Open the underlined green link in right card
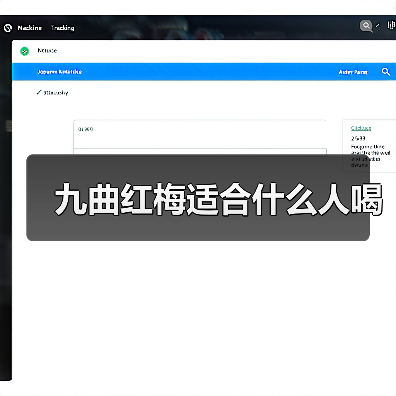Image resolution: width=396 pixels, height=396 pixels. click(361, 128)
